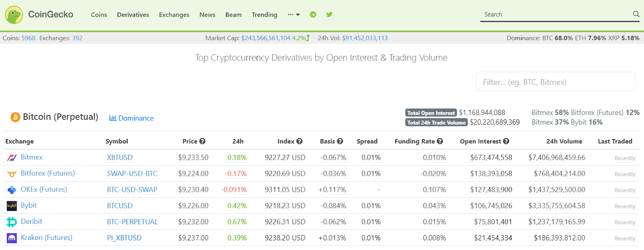Image resolution: width=644 pixels, height=250 pixels.
Task: Open the BTCUSD symbol link
Action: 120,206
